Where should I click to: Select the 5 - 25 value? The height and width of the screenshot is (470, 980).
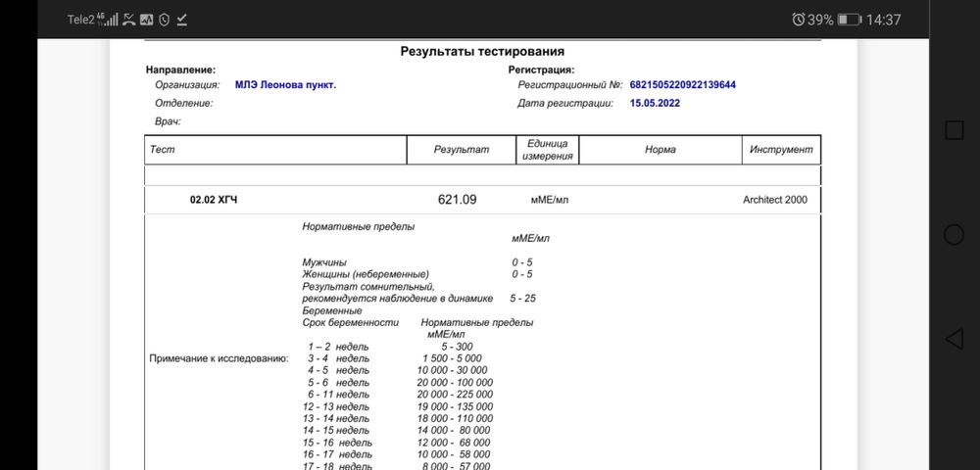point(522,299)
